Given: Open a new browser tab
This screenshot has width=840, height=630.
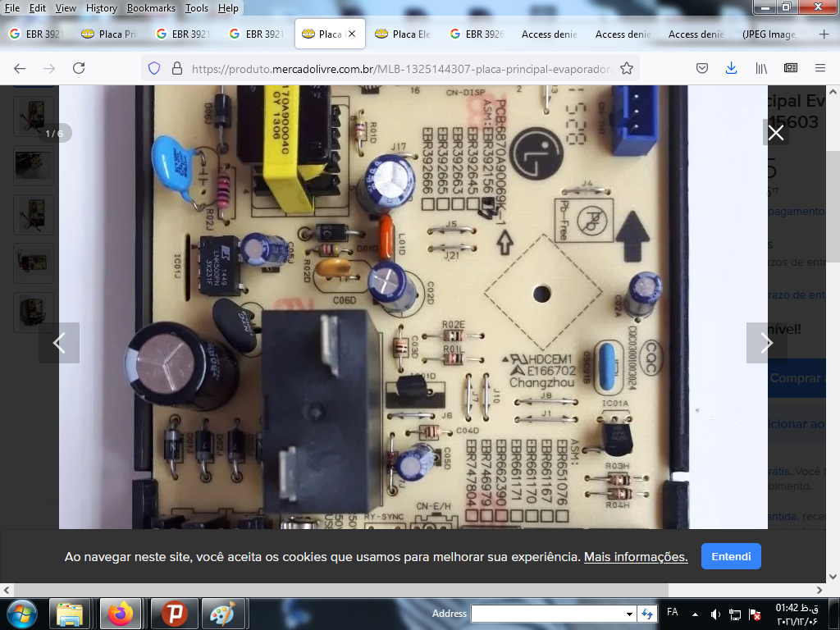Looking at the screenshot, I should [824, 34].
